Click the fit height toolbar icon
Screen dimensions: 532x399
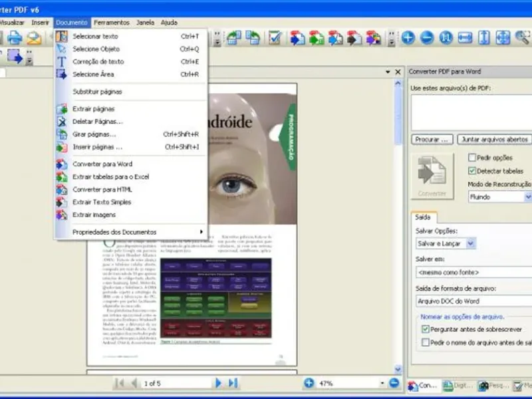484,37
